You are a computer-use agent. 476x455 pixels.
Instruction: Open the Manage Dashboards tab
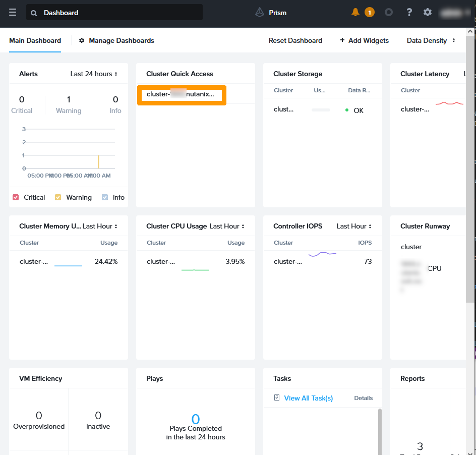click(121, 40)
